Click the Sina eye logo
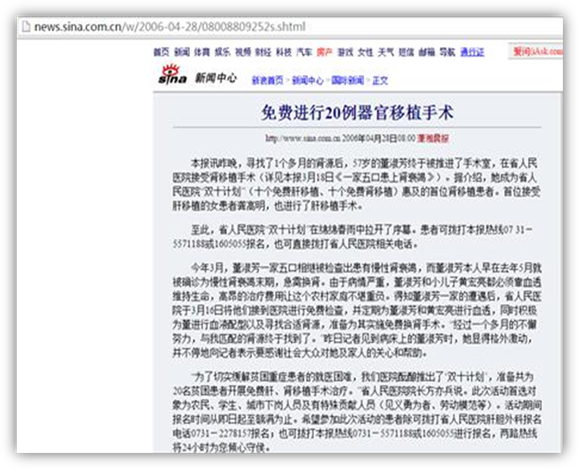This screenshot has width=579, height=469. pyautogui.click(x=172, y=74)
